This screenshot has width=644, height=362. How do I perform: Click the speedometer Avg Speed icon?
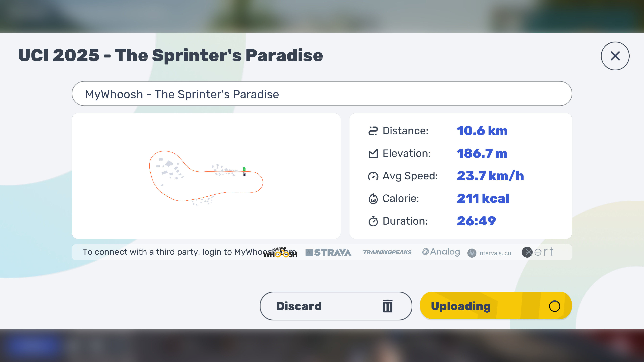pyautogui.click(x=373, y=176)
